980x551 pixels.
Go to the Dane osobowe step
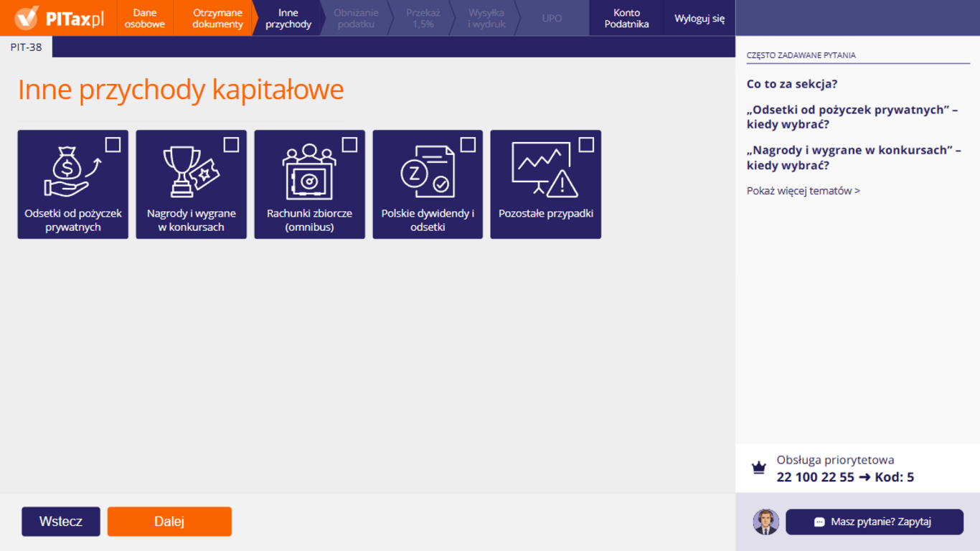(x=144, y=19)
